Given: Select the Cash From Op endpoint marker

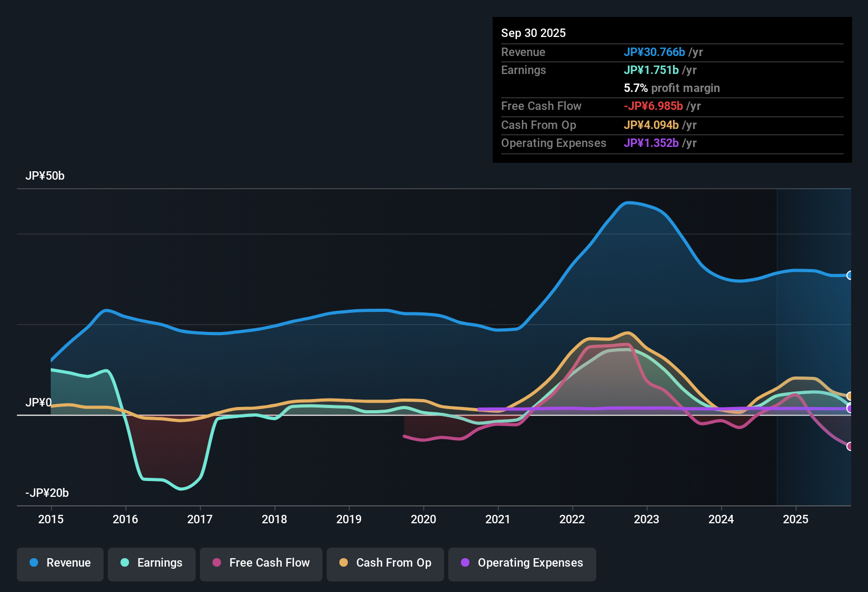Looking at the screenshot, I should pos(849,395).
